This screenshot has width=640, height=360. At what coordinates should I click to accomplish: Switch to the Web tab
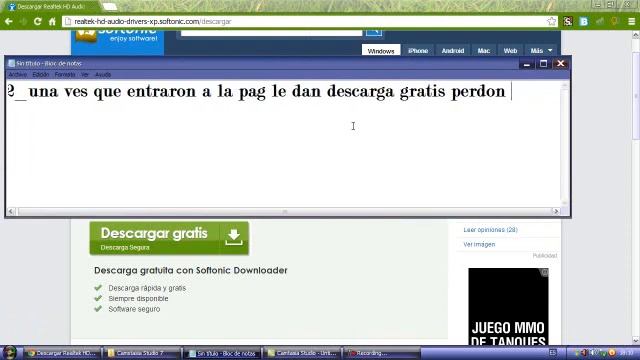pyautogui.click(x=510, y=51)
